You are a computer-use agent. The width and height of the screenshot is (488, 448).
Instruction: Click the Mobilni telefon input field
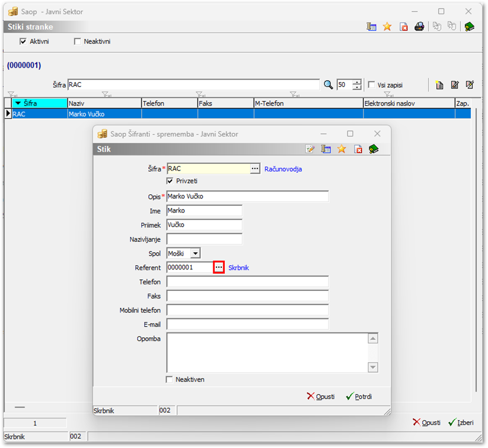(x=248, y=310)
